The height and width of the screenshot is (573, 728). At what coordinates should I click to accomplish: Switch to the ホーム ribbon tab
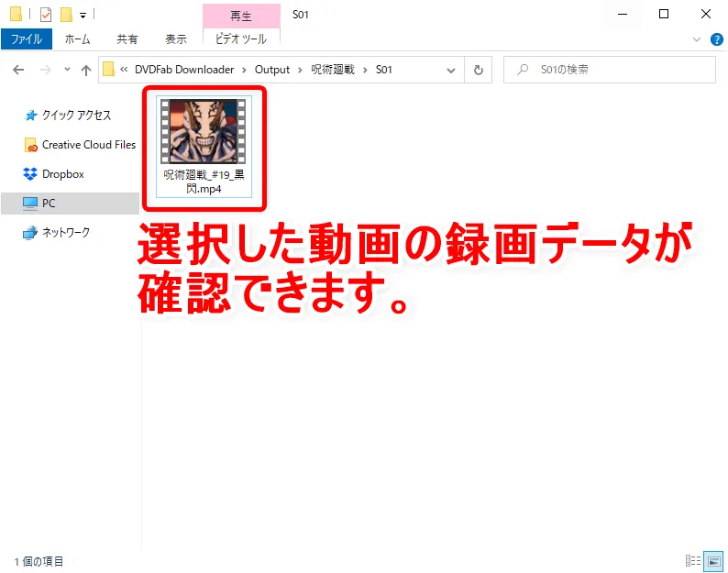(77, 39)
